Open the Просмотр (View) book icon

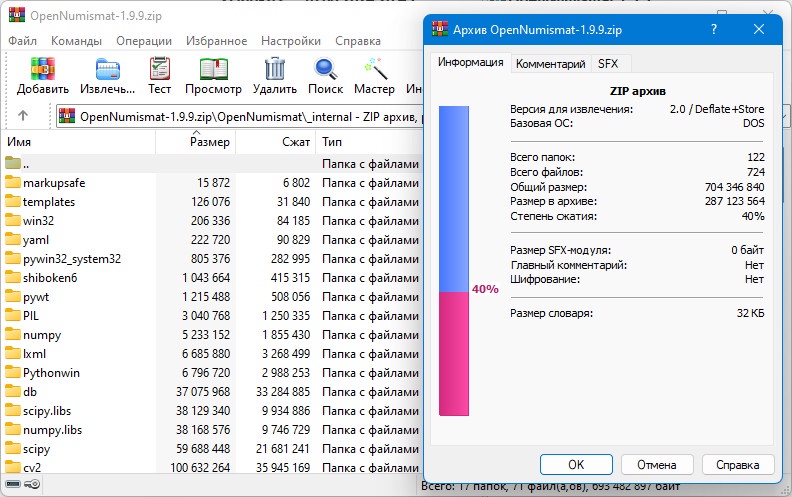pos(213,69)
